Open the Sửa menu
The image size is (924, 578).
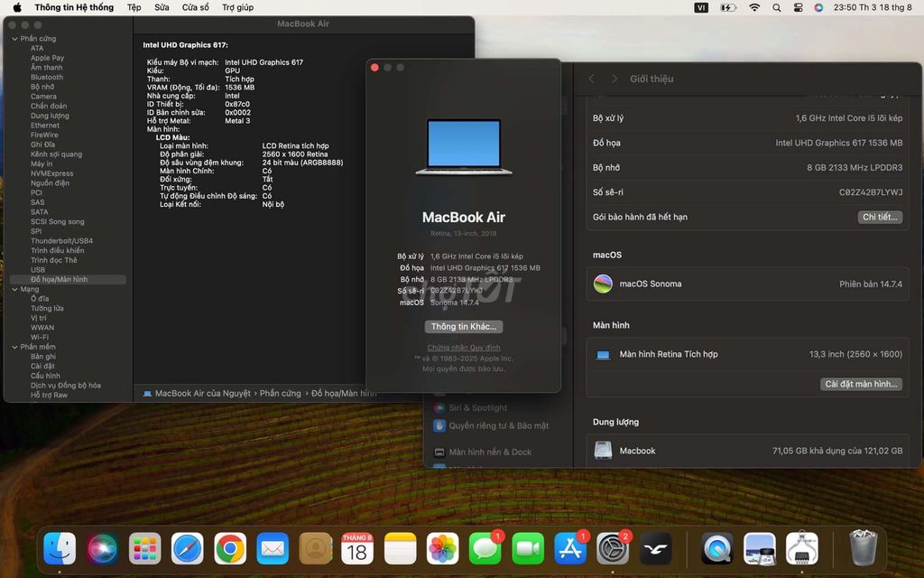point(162,7)
